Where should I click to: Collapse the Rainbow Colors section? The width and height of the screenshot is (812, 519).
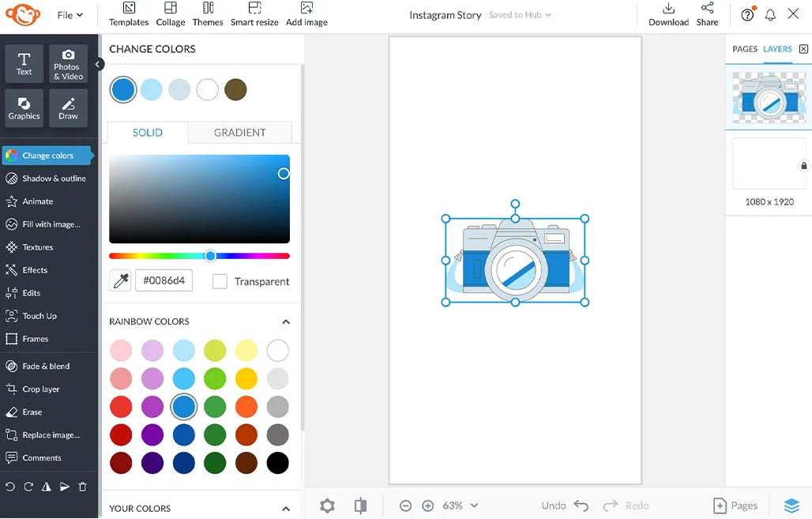(x=286, y=322)
